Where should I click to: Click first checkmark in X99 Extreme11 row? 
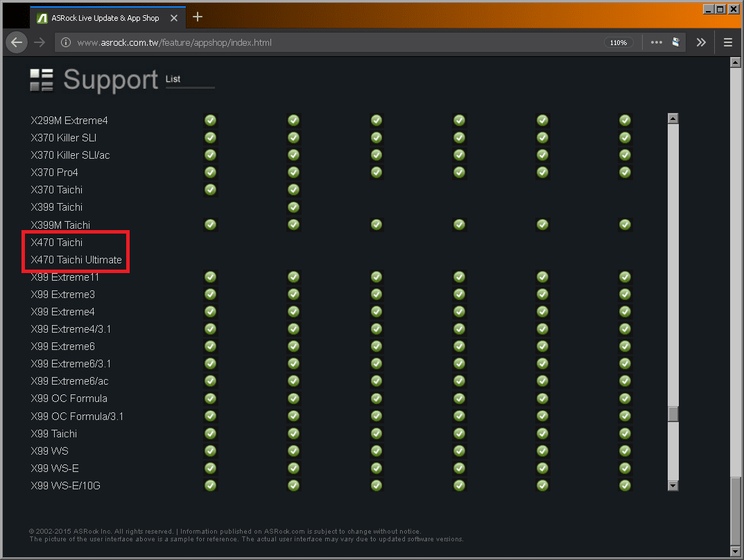[x=210, y=277]
